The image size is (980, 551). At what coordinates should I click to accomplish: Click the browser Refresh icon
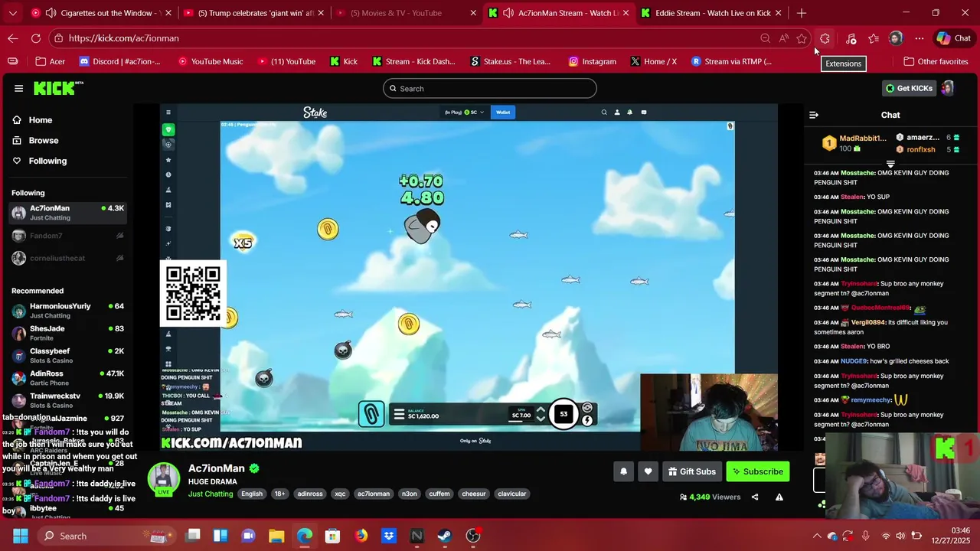pos(36,38)
